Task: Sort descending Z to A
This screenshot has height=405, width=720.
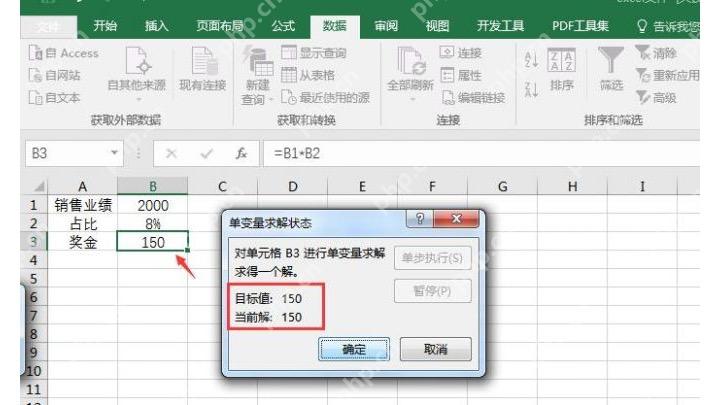Action: pos(531,89)
